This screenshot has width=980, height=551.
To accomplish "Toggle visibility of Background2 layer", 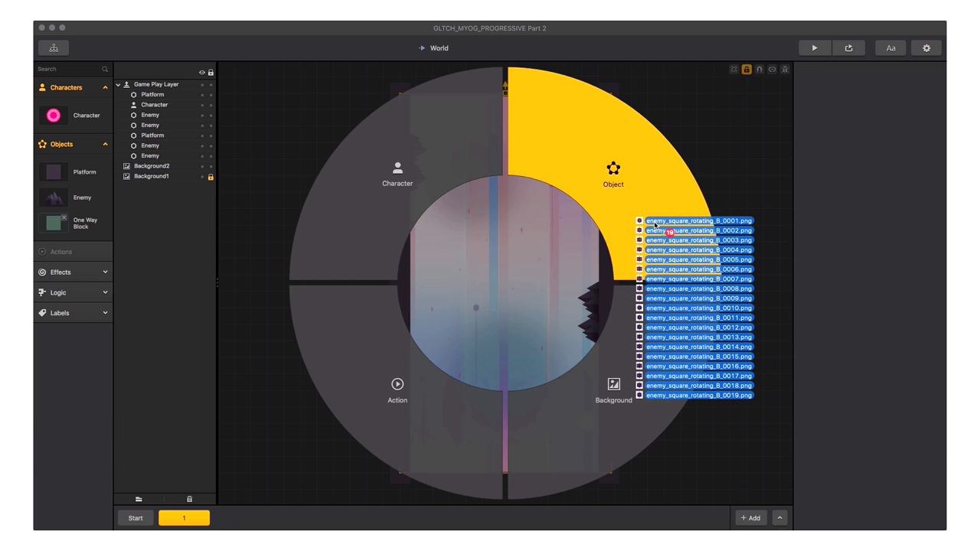I will [202, 166].
